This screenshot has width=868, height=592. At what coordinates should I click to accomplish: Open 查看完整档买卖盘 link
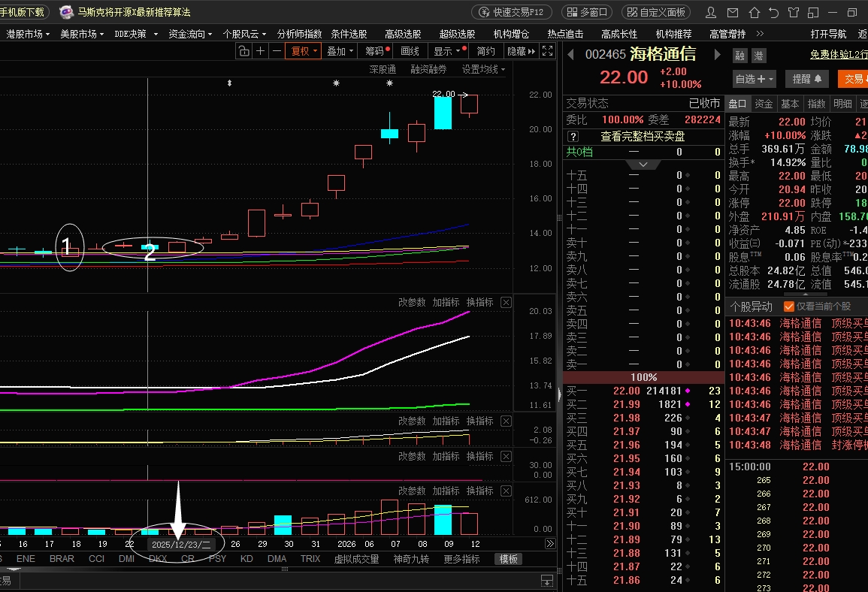(x=643, y=136)
